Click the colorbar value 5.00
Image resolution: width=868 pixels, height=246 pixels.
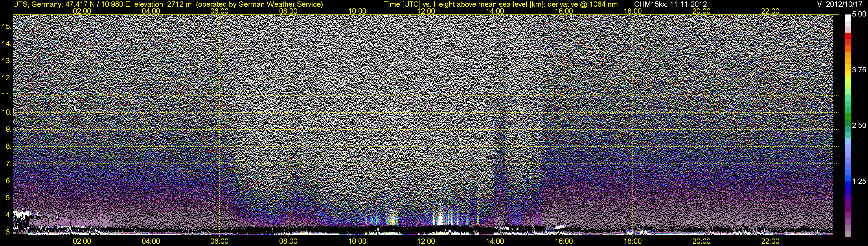859,14
